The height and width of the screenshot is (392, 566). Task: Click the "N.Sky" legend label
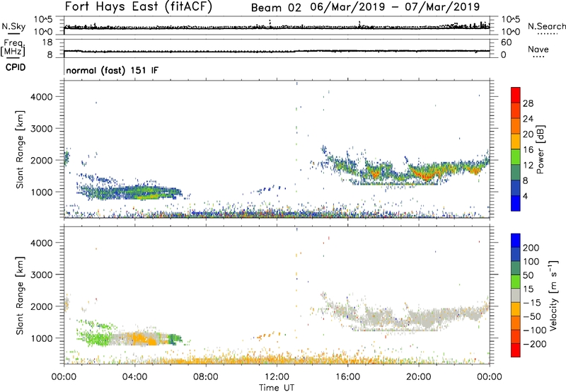pos(13,26)
